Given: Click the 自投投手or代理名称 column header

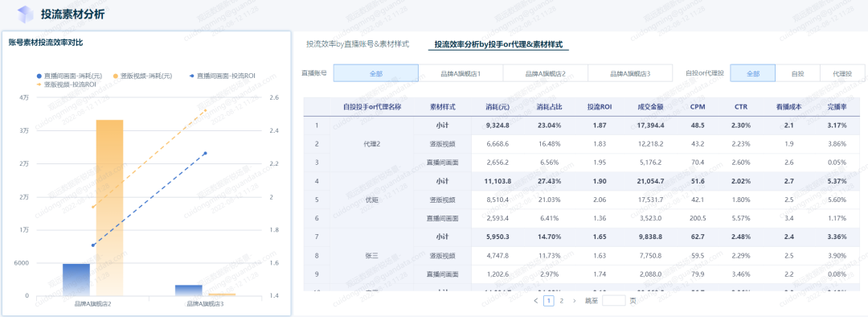Looking at the screenshot, I should tap(372, 106).
